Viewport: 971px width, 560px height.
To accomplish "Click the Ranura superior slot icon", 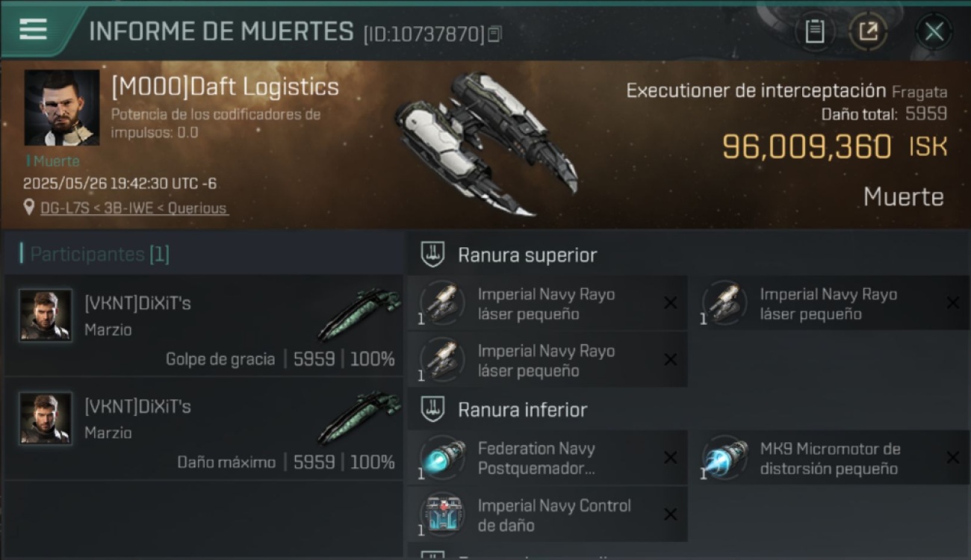I will point(433,255).
